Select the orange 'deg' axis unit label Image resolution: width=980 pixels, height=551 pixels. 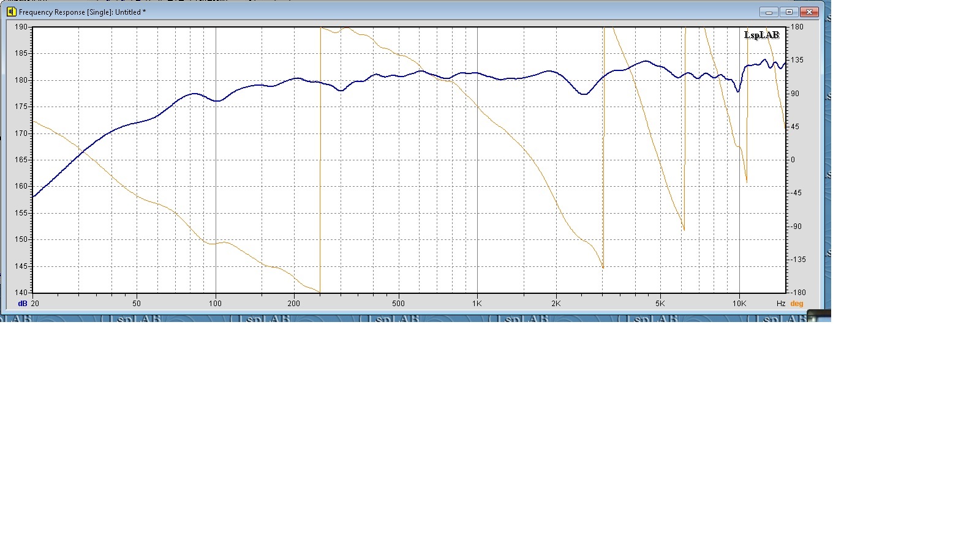click(796, 304)
